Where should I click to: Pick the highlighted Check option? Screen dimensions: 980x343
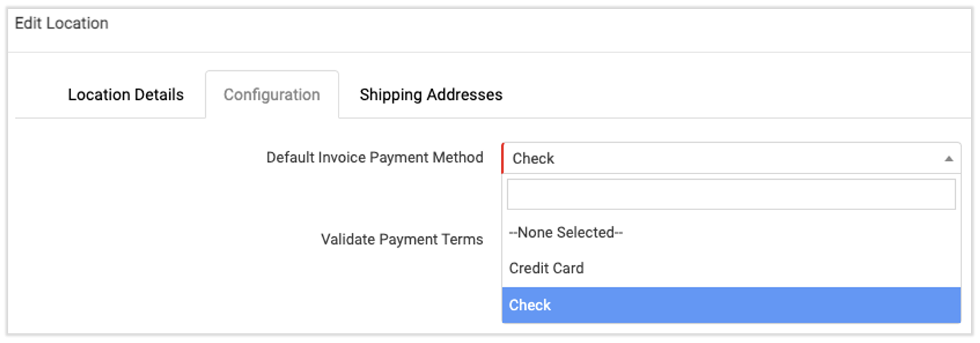point(530,305)
